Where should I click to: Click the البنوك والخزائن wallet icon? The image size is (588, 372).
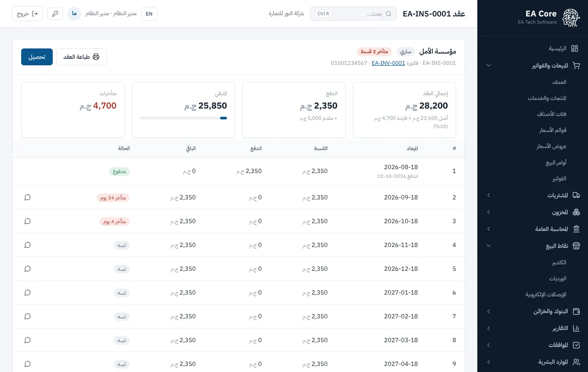[x=576, y=311]
